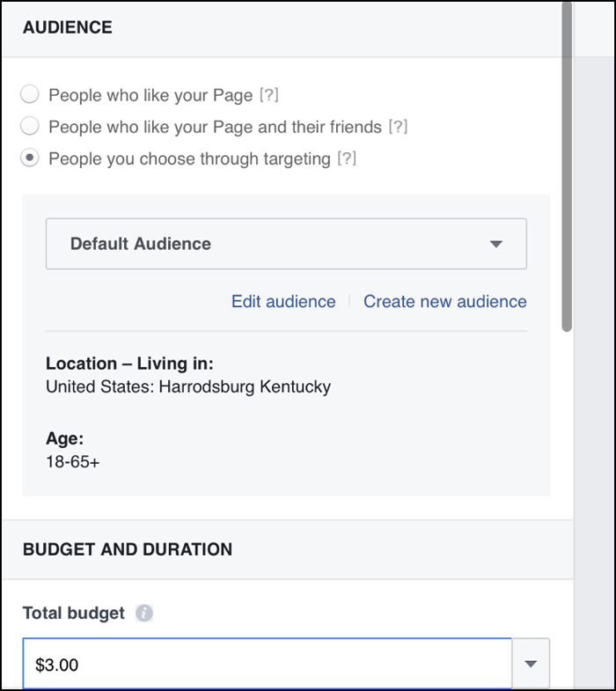Select 'People you choose through targeting' radio
This screenshot has height=691, width=616.
coord(30,158)
